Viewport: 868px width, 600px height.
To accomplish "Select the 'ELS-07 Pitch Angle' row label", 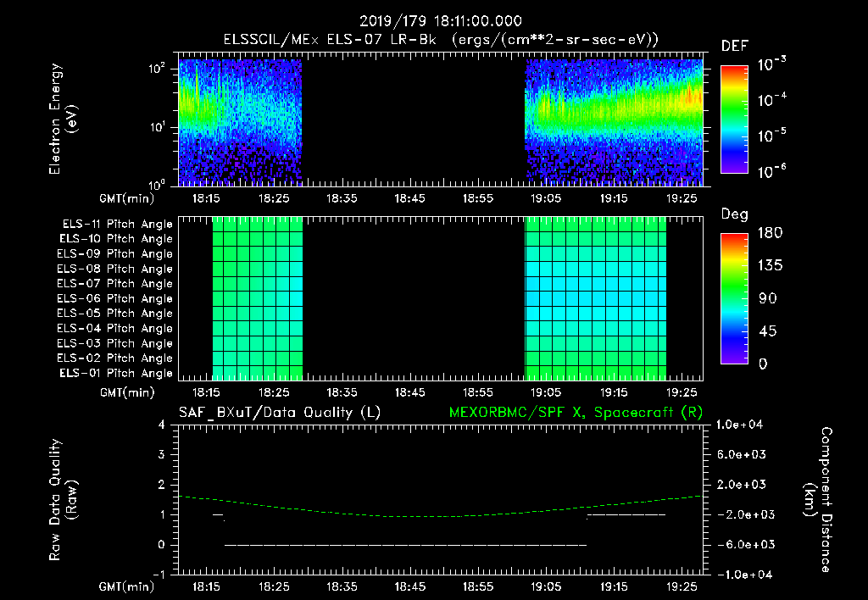I will 115,283.
